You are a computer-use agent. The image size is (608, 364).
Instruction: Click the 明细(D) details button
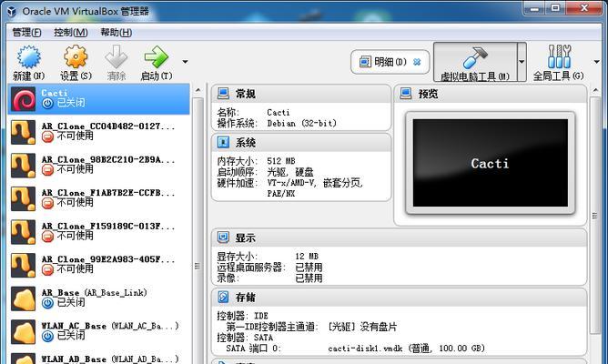click(x=390, y=62)
